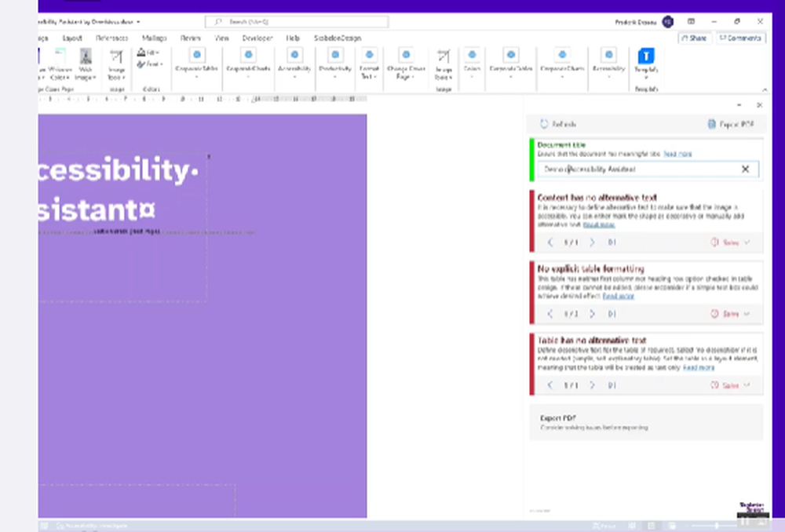Image resolution: width=785 pixels, height=532 pixels.
Task: Close the accessibility task pane
Action: [x=759, y=105]
